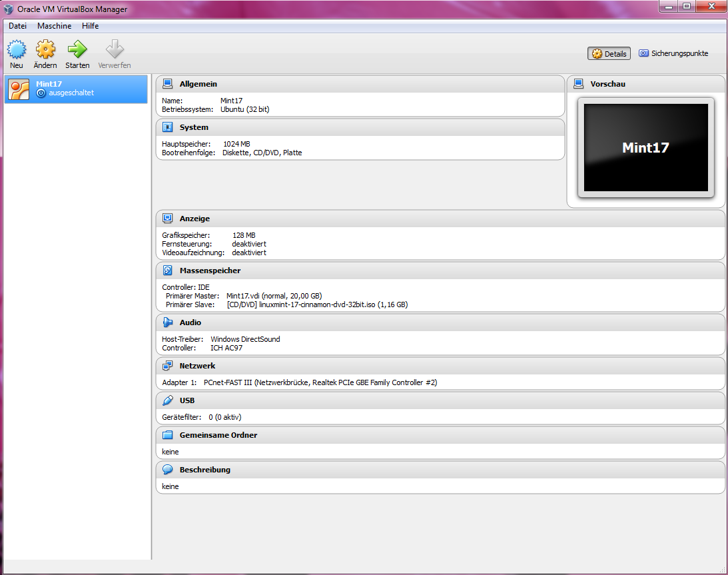Image resolution: width=728 pixels, height=575 pixels.
Task: Click the Netzwerk section heading
Action: pos(197,366)
